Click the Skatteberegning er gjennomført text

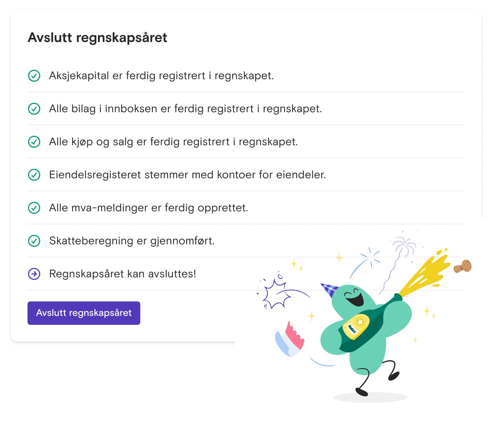tap(132, 241)
